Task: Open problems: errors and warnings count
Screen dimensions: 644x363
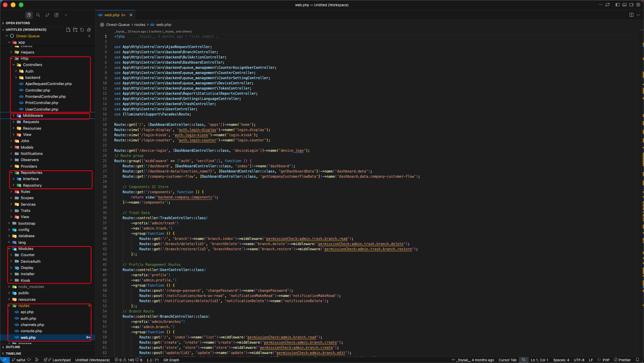Action: point(128,360)
